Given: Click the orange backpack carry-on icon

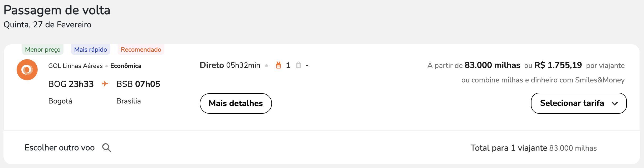Looking at the screenshot, I should click(279, 65).
